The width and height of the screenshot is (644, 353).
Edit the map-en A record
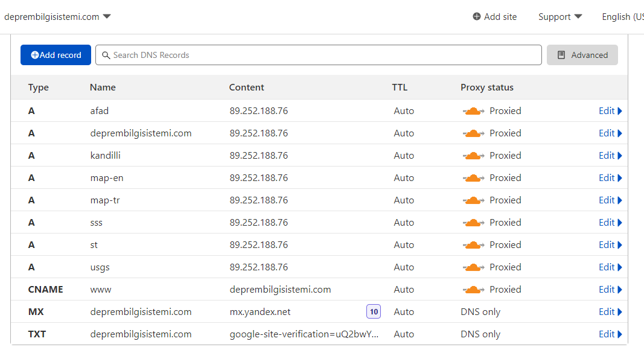click(x=610, y=178)
